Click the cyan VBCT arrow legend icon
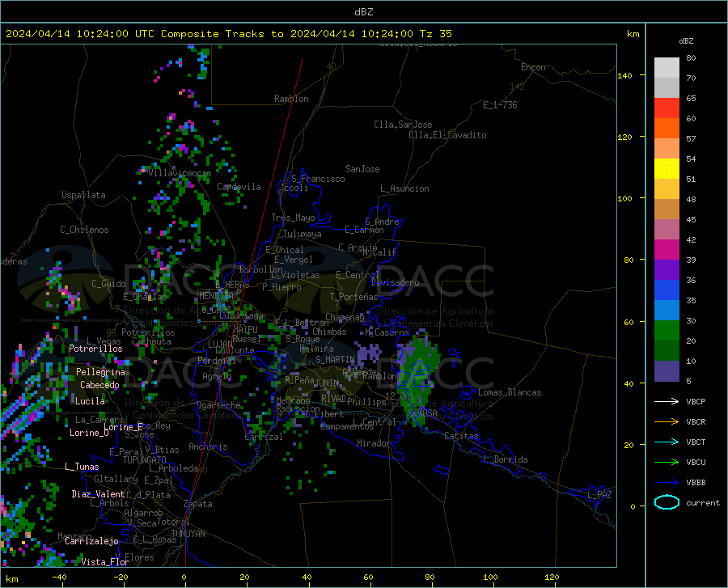728x588 pixels. pos(667,442)
